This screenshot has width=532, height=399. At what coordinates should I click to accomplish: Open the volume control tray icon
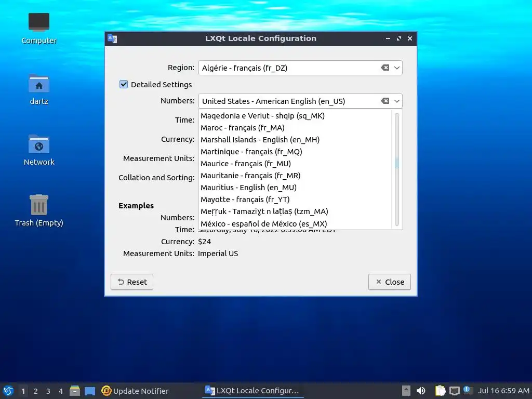(421, 391)
